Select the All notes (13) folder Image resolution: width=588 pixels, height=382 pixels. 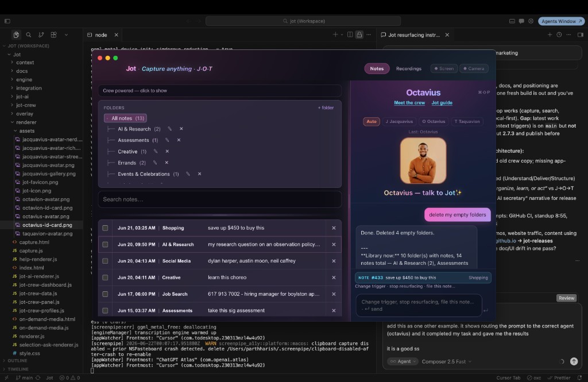(x=125, y=118)
